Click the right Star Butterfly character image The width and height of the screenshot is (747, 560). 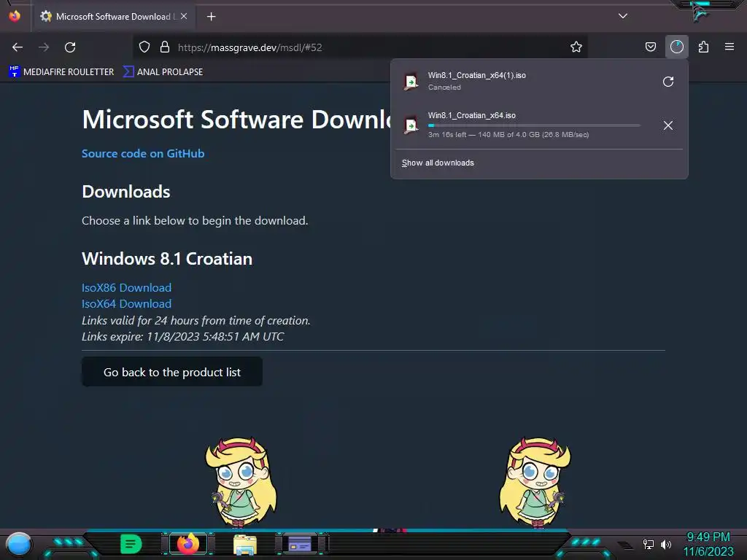(x=535, y=483)
